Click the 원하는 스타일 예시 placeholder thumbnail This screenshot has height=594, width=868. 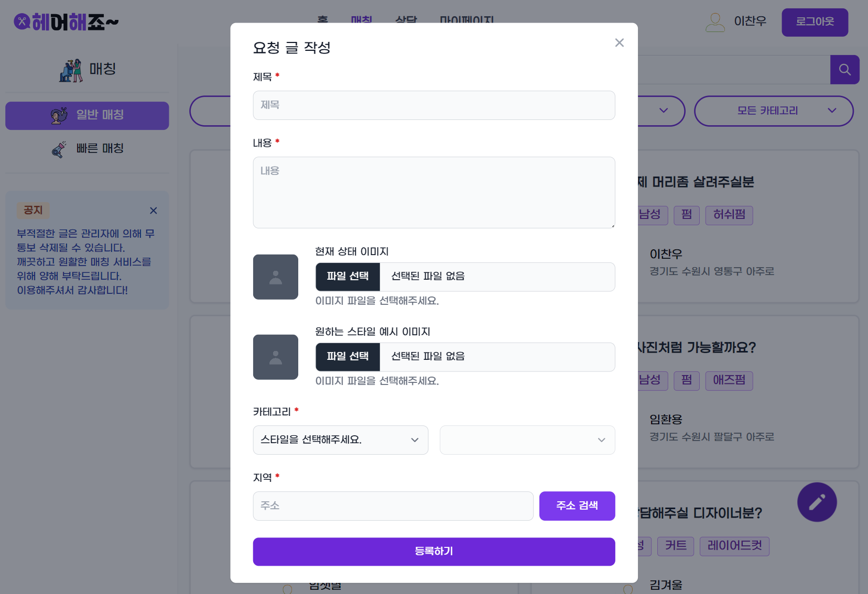276,357
